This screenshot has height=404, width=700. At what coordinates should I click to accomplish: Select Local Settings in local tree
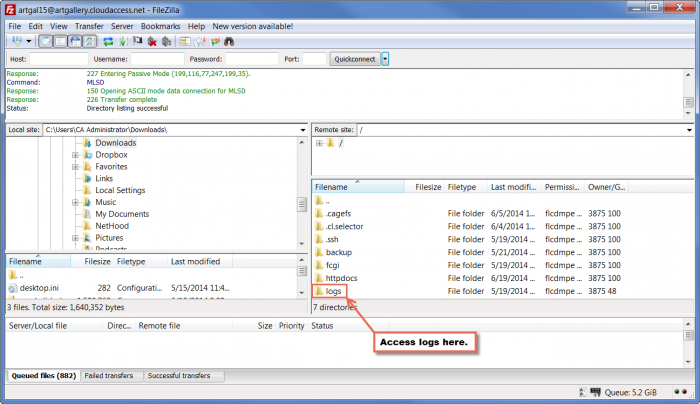coord(120,190)
